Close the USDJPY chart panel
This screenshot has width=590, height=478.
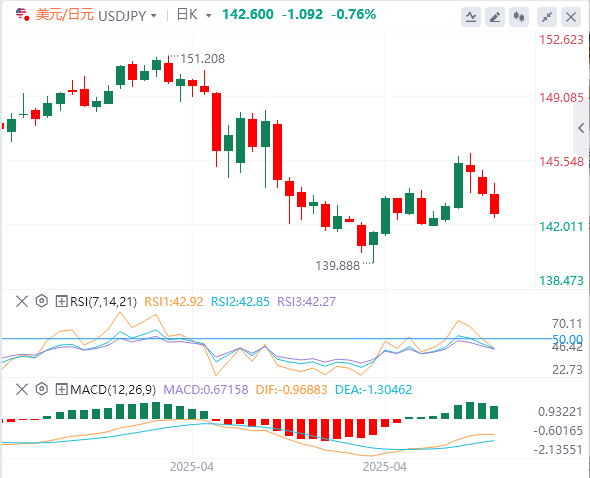[571, 17]
